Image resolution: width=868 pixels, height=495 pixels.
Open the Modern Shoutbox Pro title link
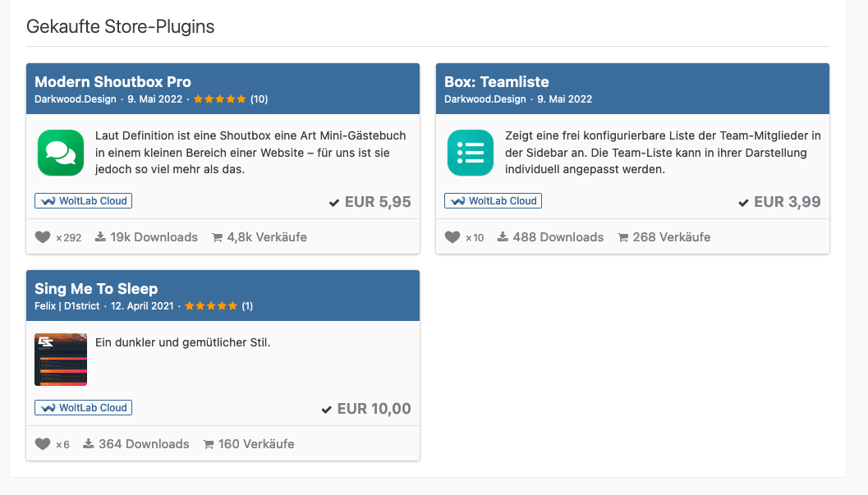click(113, 81)
